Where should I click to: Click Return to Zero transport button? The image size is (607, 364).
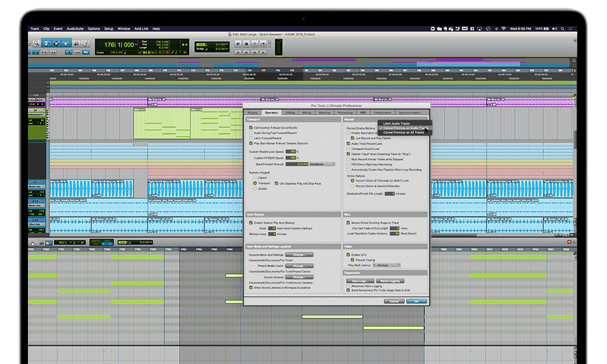(x=238, y=52)
